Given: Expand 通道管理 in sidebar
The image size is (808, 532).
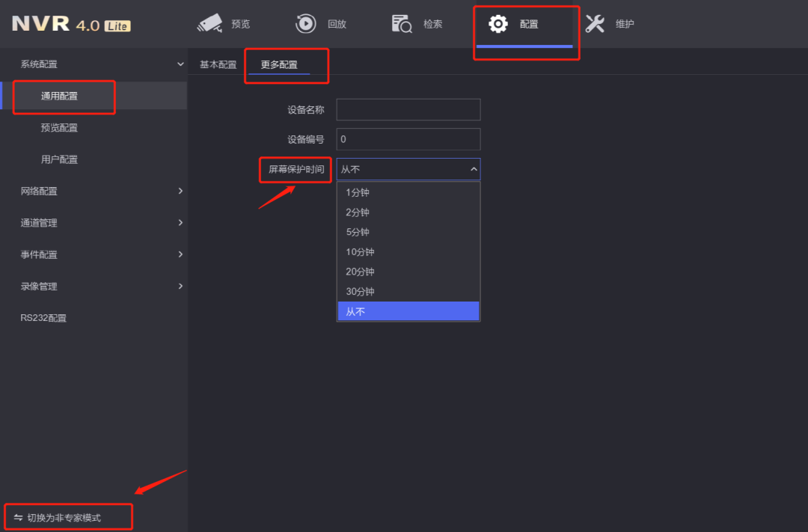Looking at the screenshot, I should click(180, 223).
